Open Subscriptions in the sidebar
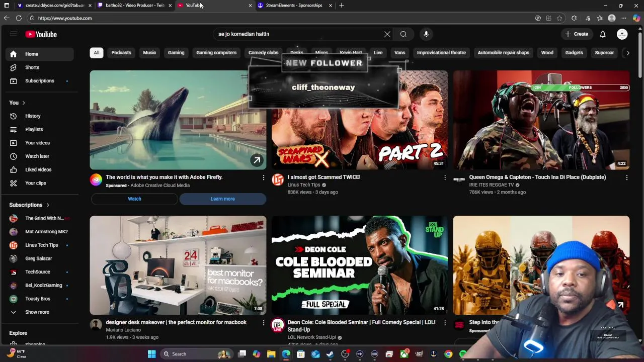Viewport: 644px width, 362px height. (41, 81)
